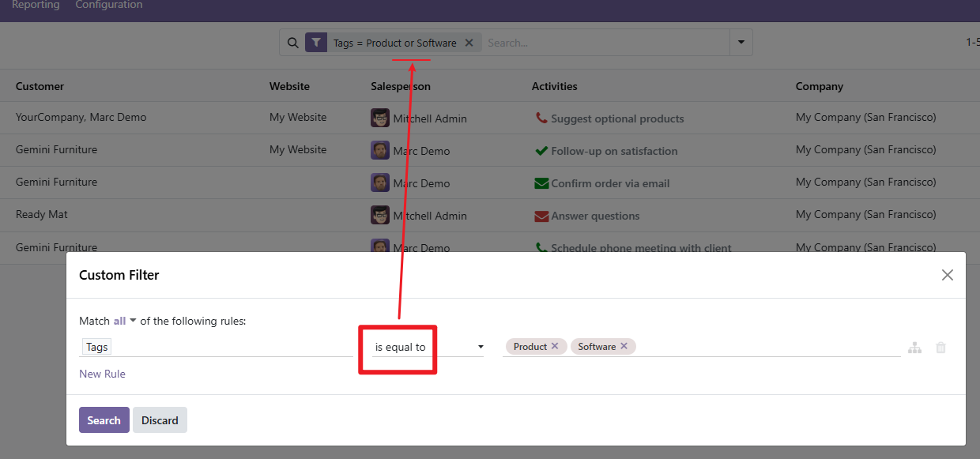Open the search options dropdown toggle
Image resolution: width=980 pixels, height=459 pixels.
click(x=741, y=43)
